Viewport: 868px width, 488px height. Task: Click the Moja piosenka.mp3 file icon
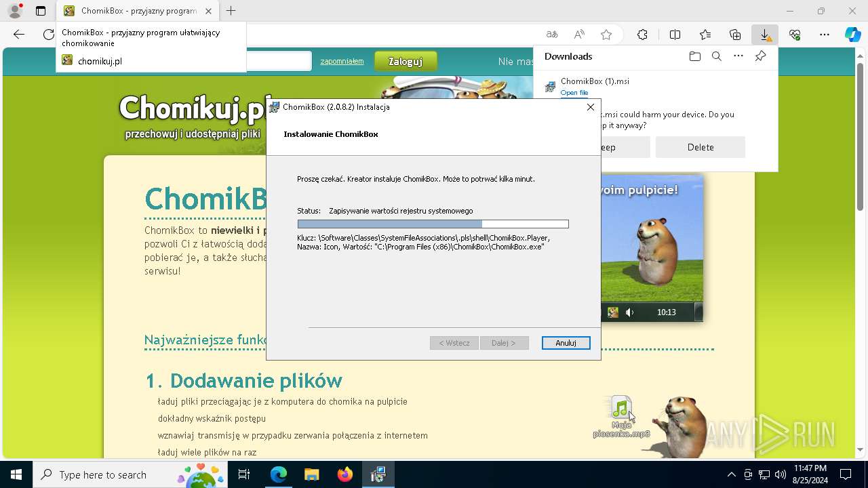pos(621,407)
